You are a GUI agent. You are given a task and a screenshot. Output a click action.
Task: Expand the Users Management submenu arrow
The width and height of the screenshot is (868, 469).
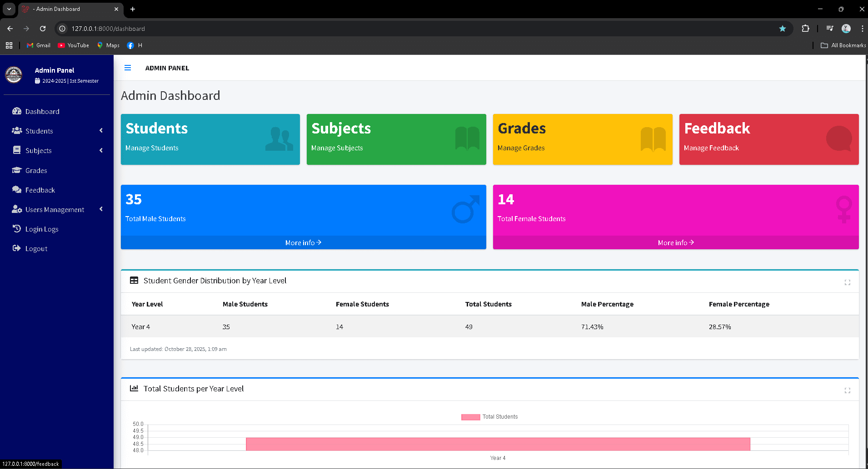tap(101, 209)
